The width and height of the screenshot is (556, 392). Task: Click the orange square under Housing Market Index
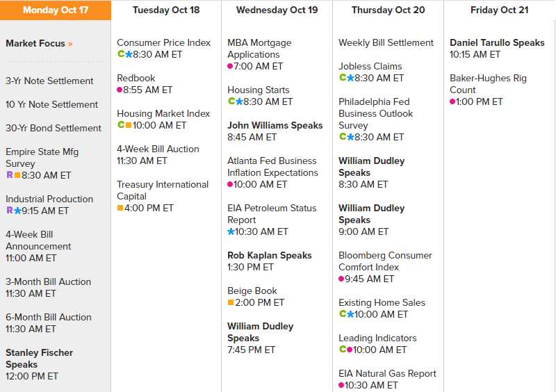click(x=129, y=125)
